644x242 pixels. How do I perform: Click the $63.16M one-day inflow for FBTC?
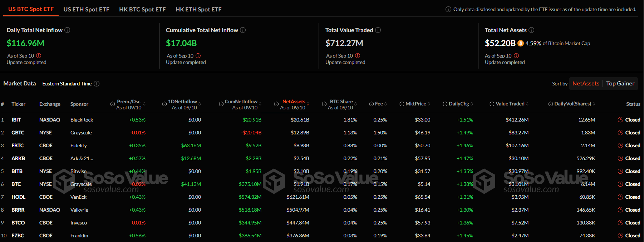(191, 145)
